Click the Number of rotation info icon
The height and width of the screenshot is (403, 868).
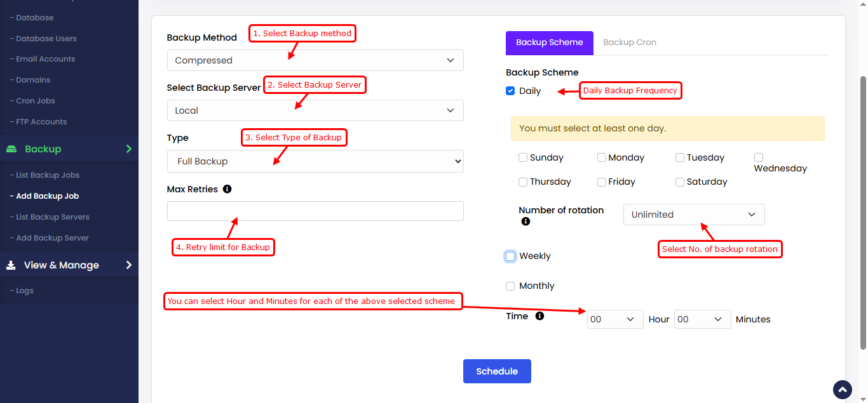(x=526, y=222)
